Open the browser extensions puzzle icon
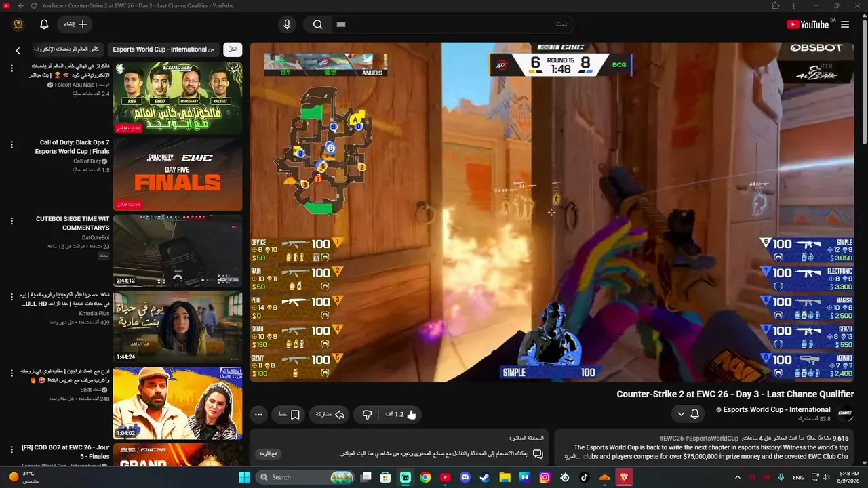This screenshot has width=868, height=488. [775, 6]
